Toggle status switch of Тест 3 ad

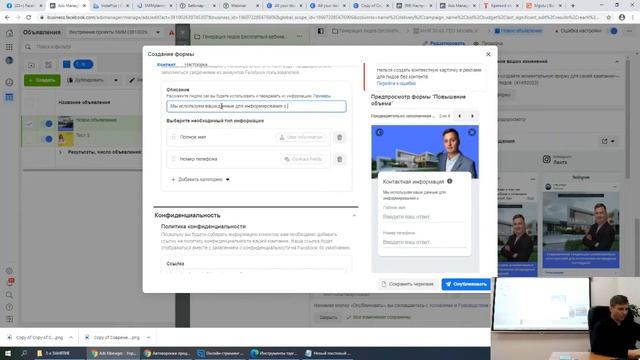coord(47,139)
